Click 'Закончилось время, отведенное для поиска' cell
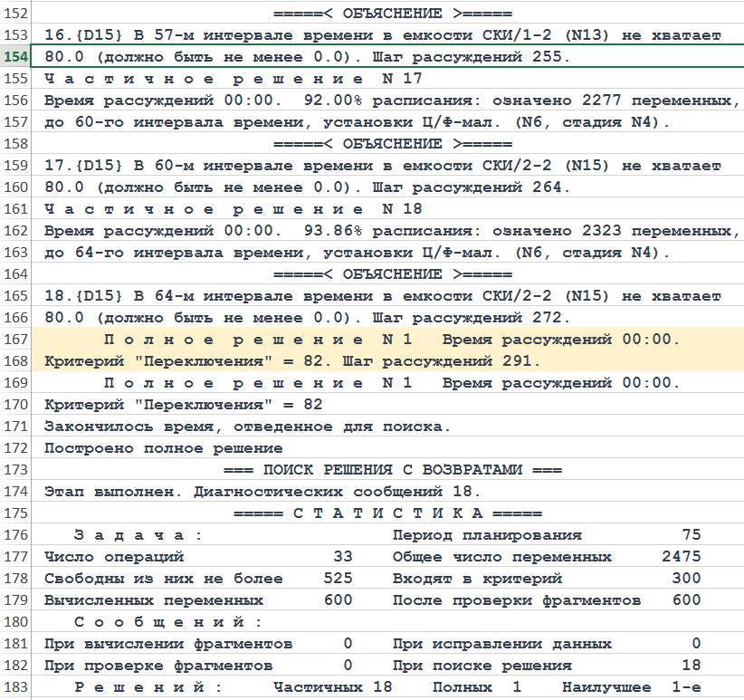Screen dimensions: 744x700 pos(246,426)
